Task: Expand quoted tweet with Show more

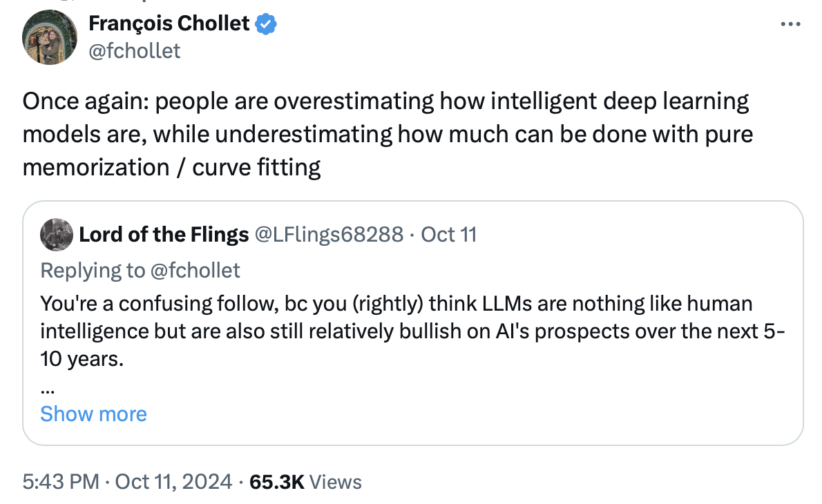Action: tap(93, 414)
